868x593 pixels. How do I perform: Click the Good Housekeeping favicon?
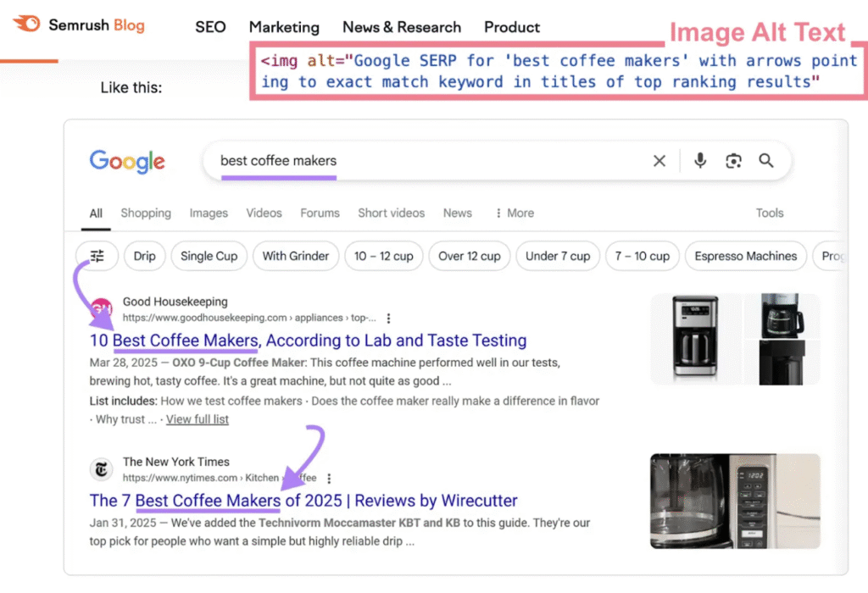pyautogui.click(x=102, y=308)
